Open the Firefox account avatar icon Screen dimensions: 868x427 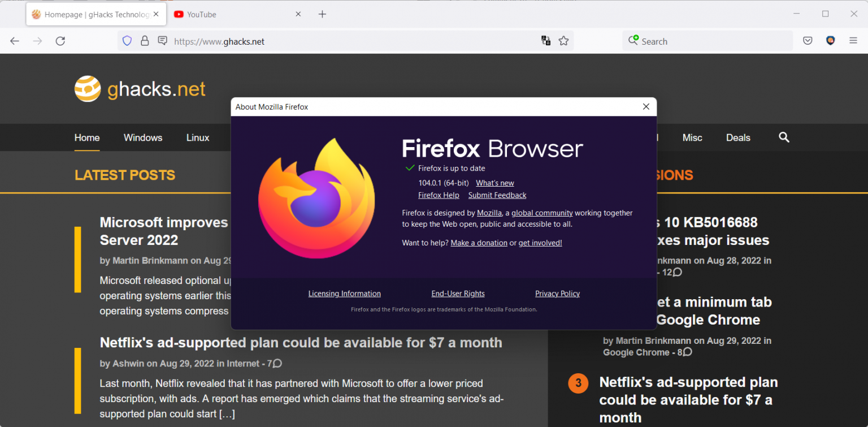(x=830, y=40)
